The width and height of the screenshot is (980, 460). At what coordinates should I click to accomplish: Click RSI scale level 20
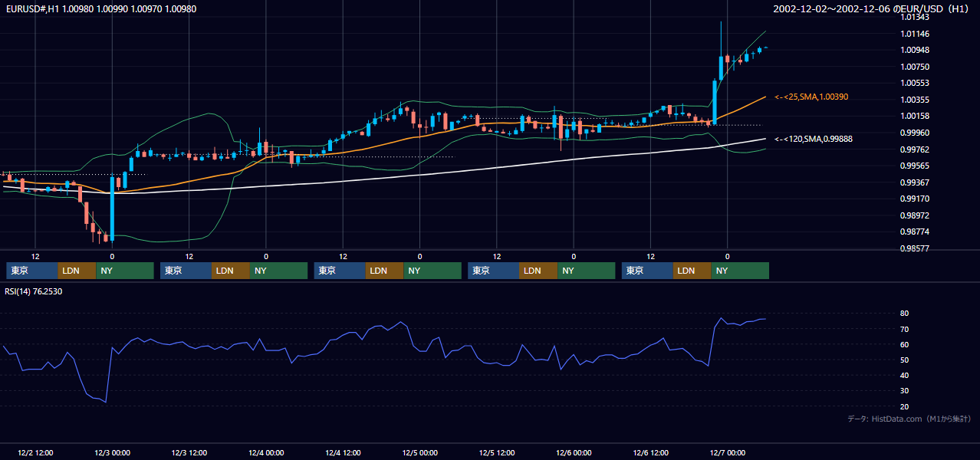pyautogui.click(x=905, y=406)
